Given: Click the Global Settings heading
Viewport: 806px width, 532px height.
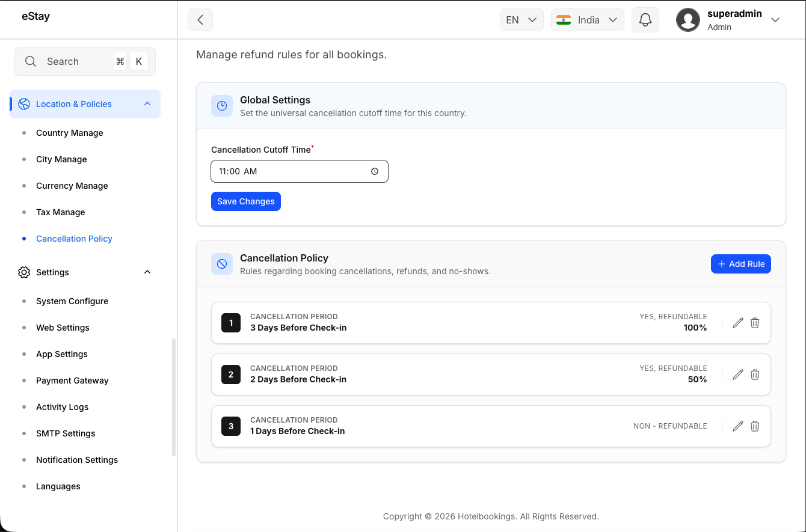Looking at the screenshot, I should (x=275, y=100).
